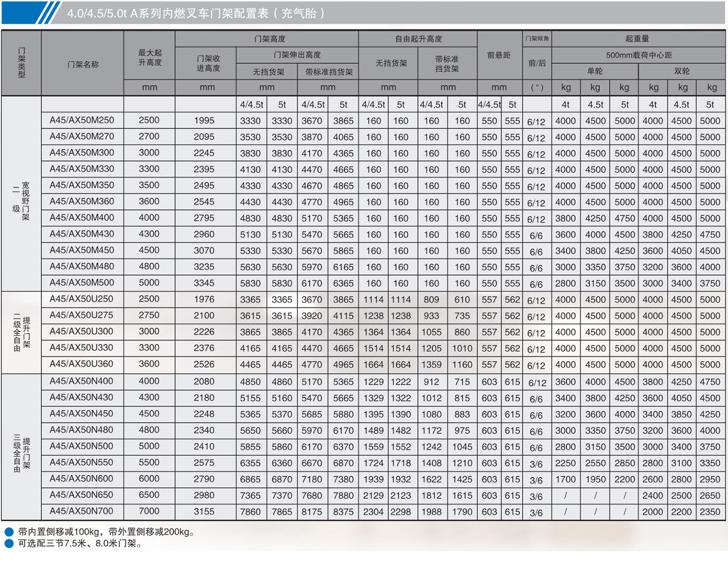The width and height of the screenshot is (728, 561).
Task: Click the lowered height value '3070'
Action: 204,250
